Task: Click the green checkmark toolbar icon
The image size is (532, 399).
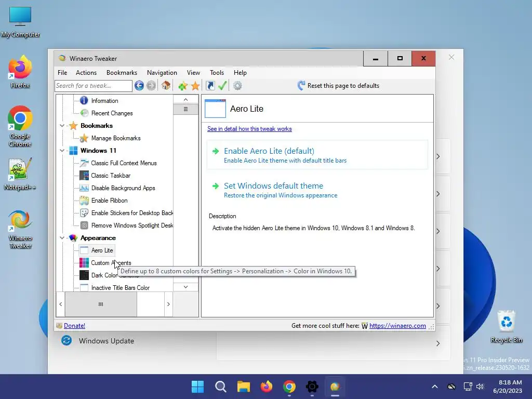Action: 222,86
